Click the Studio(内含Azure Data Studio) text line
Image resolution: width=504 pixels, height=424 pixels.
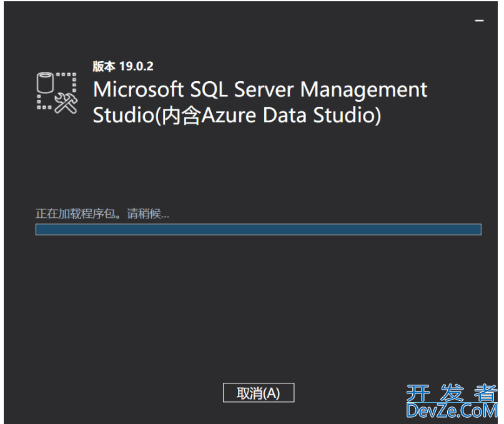coord(237,115)
